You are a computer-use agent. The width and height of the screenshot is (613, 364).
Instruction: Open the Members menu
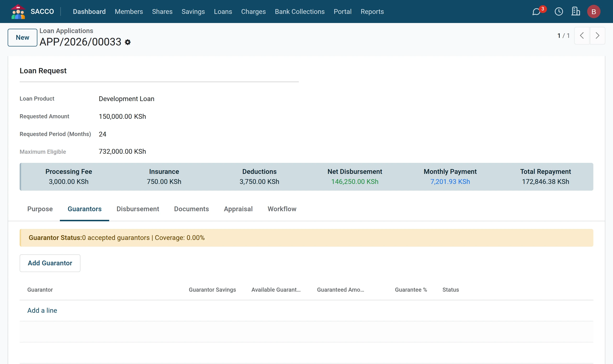coord(129,11)
